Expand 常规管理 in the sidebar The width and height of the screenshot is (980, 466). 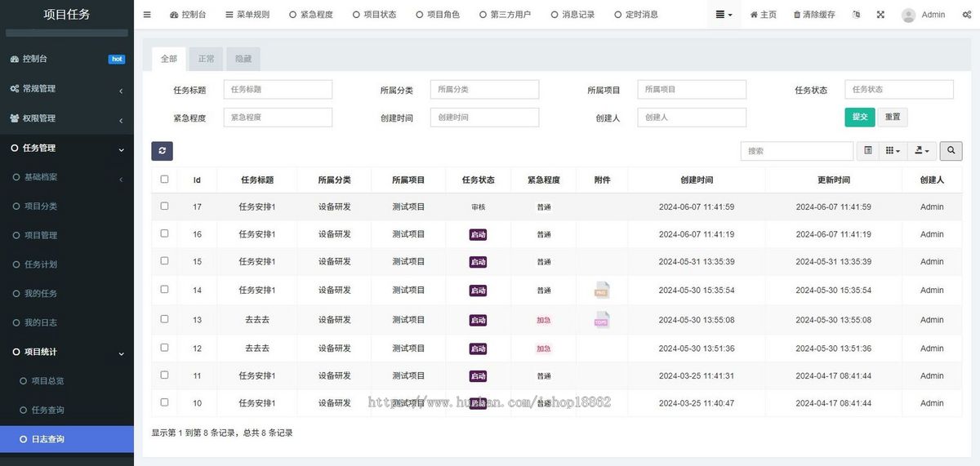pos(67,88)
